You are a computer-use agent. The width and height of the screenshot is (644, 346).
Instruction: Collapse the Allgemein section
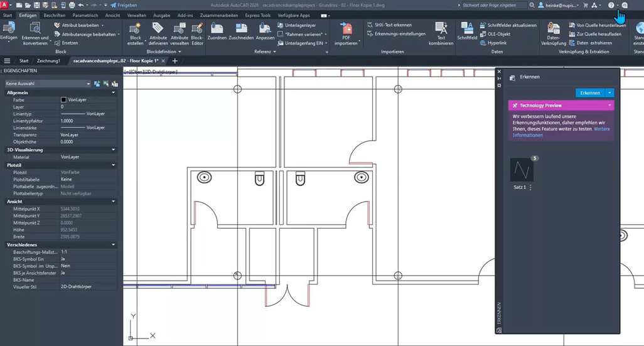[114, 93]
